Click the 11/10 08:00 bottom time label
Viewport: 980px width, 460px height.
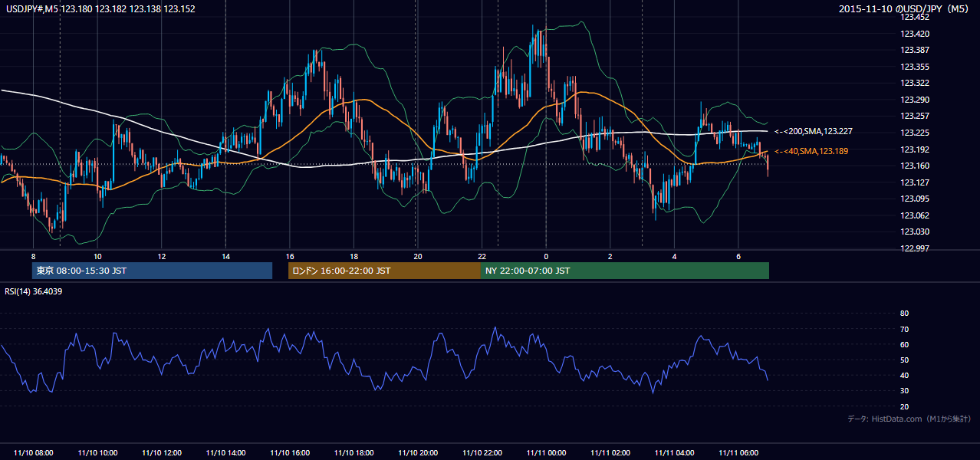coord(34,453)
